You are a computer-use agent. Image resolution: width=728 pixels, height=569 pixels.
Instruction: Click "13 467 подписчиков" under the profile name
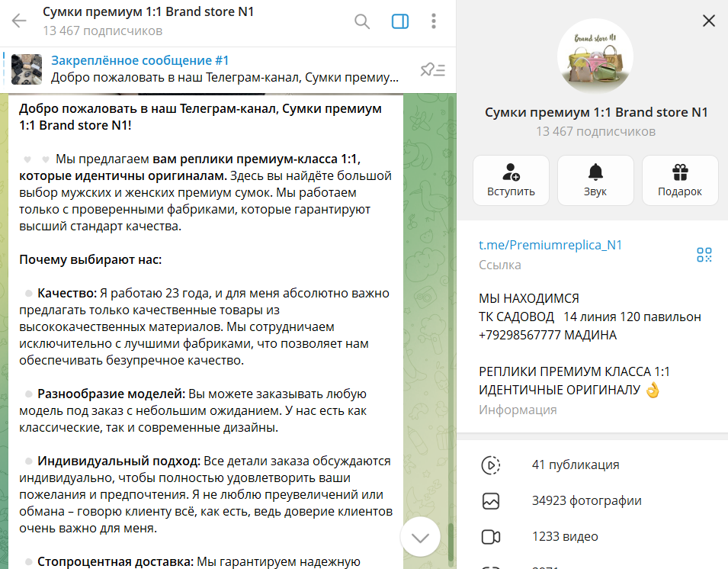point(595,131)
